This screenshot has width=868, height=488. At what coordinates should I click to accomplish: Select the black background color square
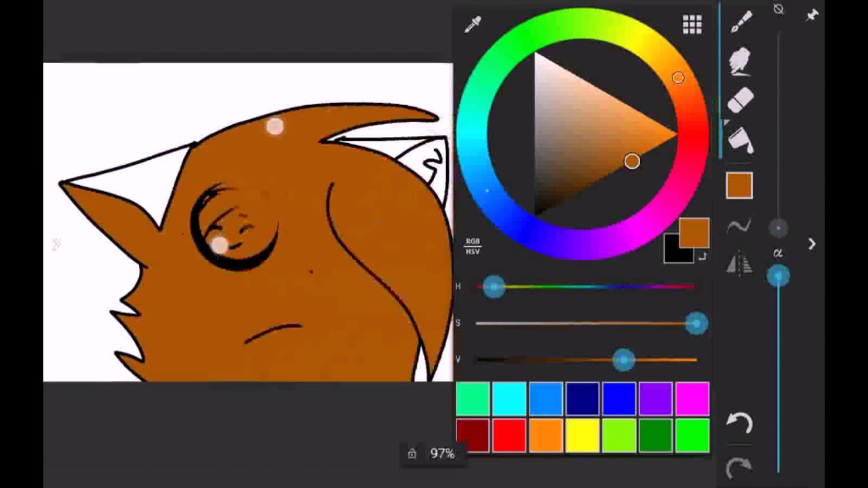click(x=674, y=251)
